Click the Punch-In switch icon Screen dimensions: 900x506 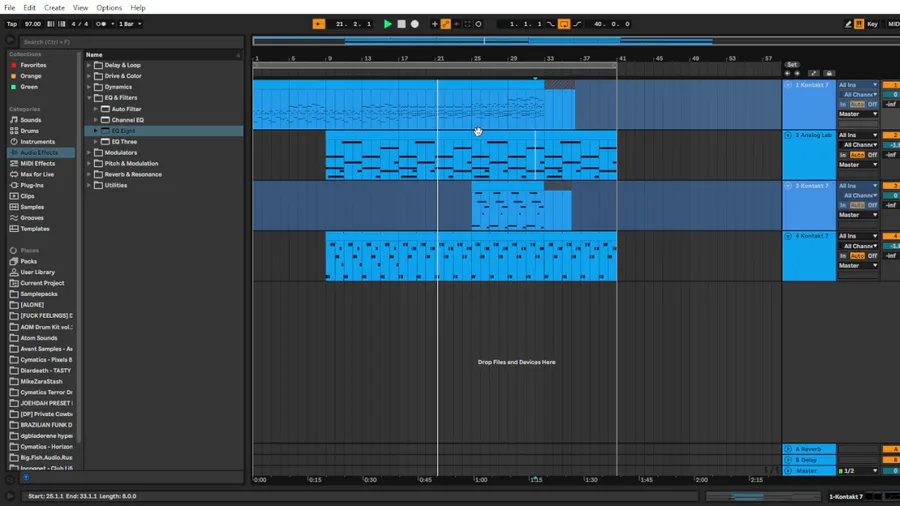pos(551,24)
